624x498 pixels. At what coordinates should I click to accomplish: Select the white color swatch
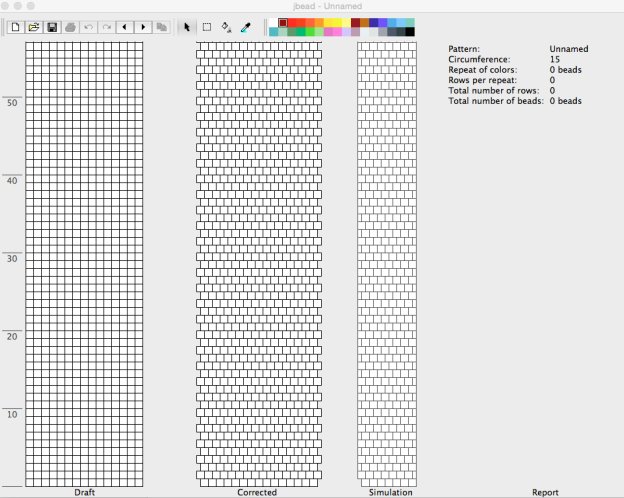273,22
